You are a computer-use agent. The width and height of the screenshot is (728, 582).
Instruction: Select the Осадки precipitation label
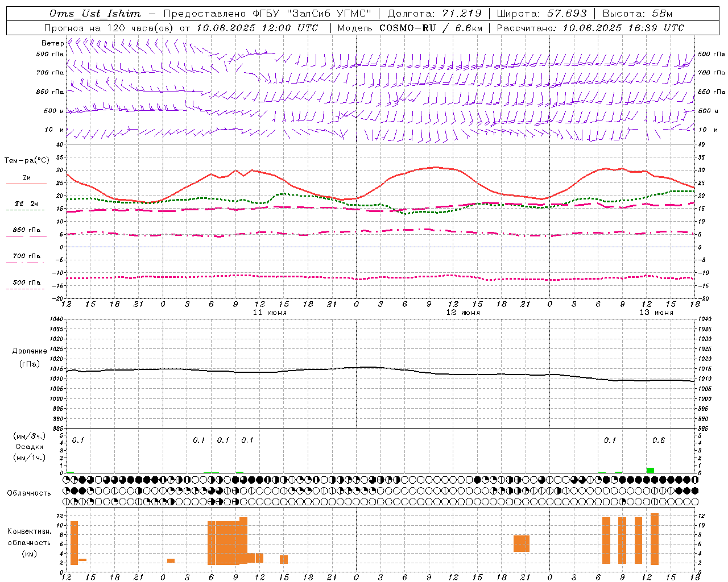(x=29, y=447)
